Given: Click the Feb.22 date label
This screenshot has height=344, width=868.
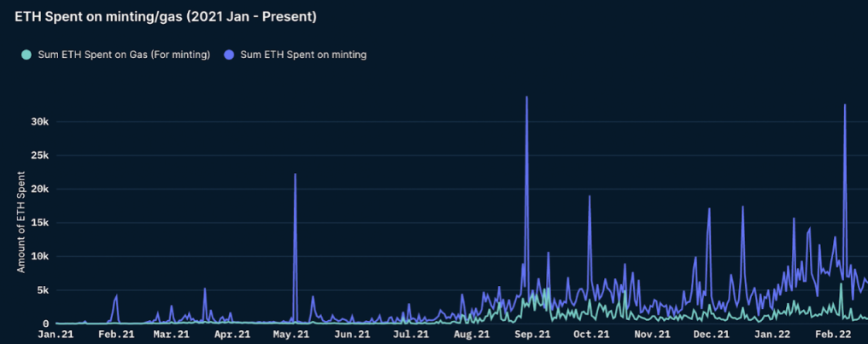Looking at the screenshot, I should coord(831,335).
